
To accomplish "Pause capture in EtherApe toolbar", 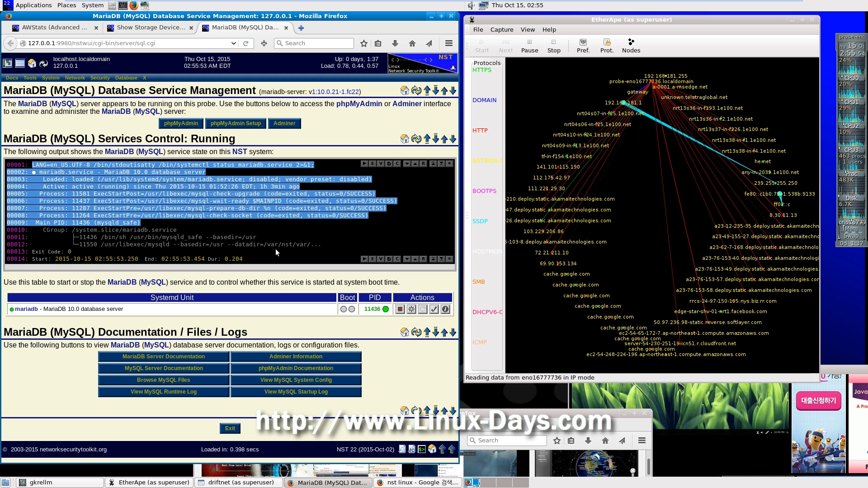I will 529,46.
